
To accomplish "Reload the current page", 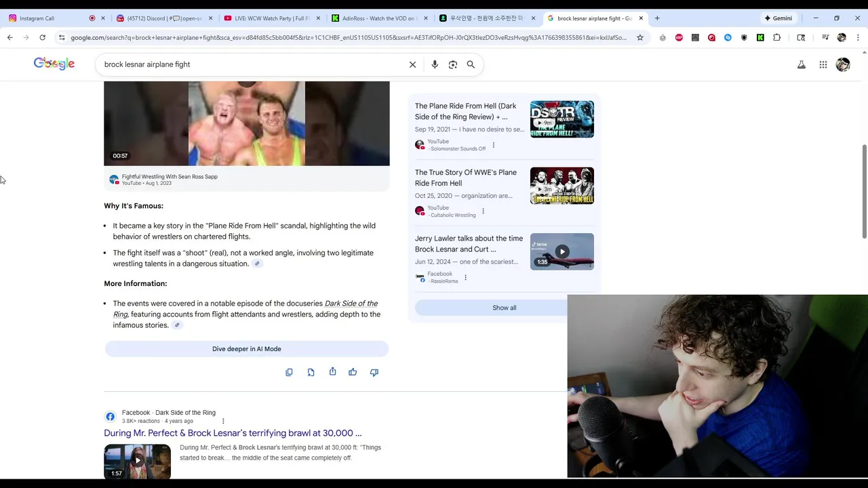I will 42,37.
